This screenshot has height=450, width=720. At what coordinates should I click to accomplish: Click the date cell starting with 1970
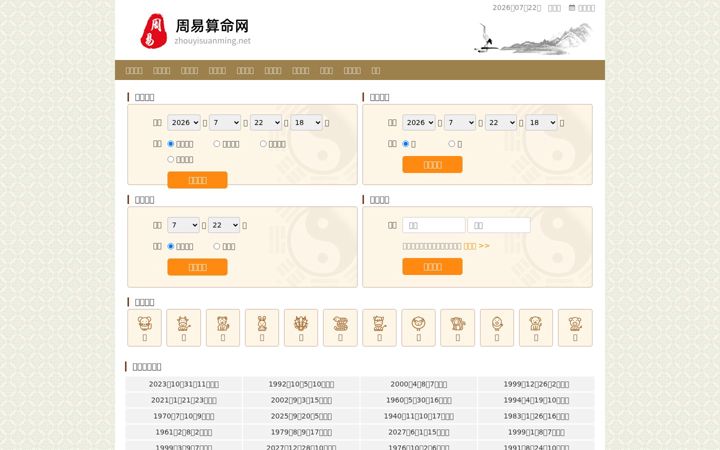pos(184,416)
